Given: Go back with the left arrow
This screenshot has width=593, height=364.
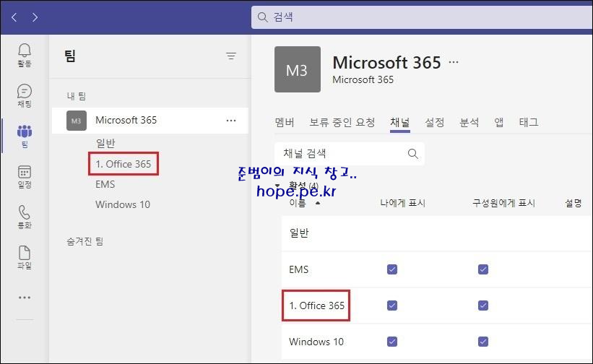Looking at the screenshot, I should coord(14,17).
